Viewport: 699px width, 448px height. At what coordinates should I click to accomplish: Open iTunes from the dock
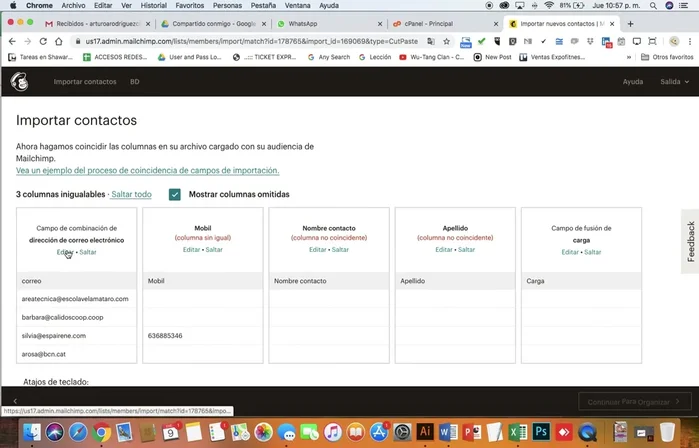point(333,432)
